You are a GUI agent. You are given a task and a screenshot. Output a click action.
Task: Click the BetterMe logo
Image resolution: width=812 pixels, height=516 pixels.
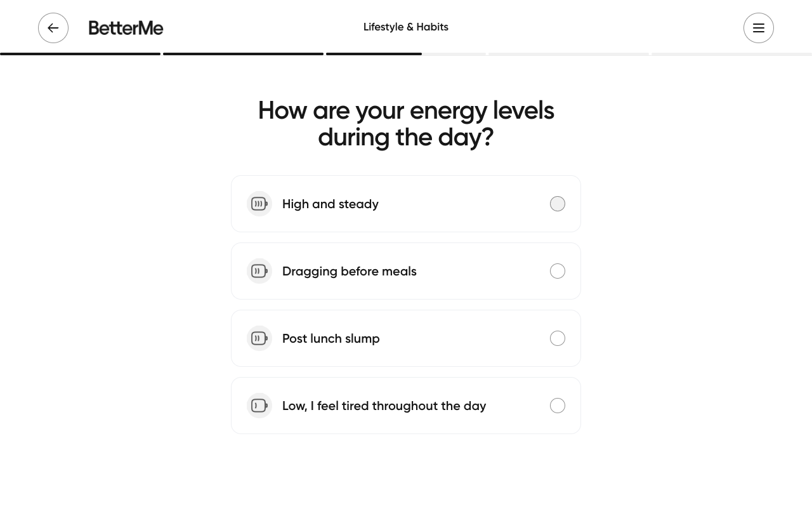point(126,28)
